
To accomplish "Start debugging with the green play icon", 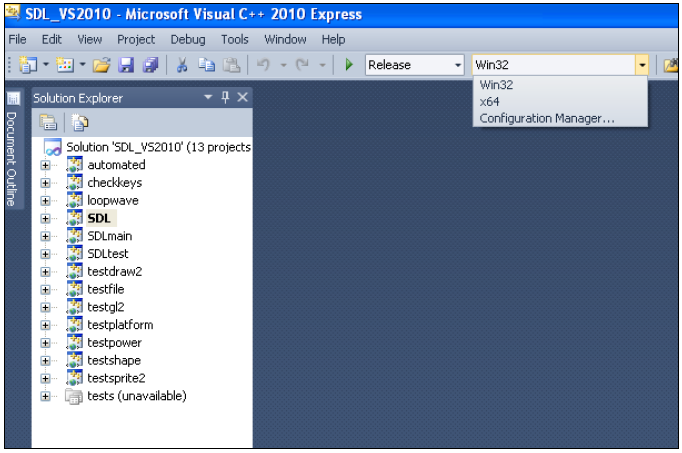I will pyautogui.click(x=349, y=65).
